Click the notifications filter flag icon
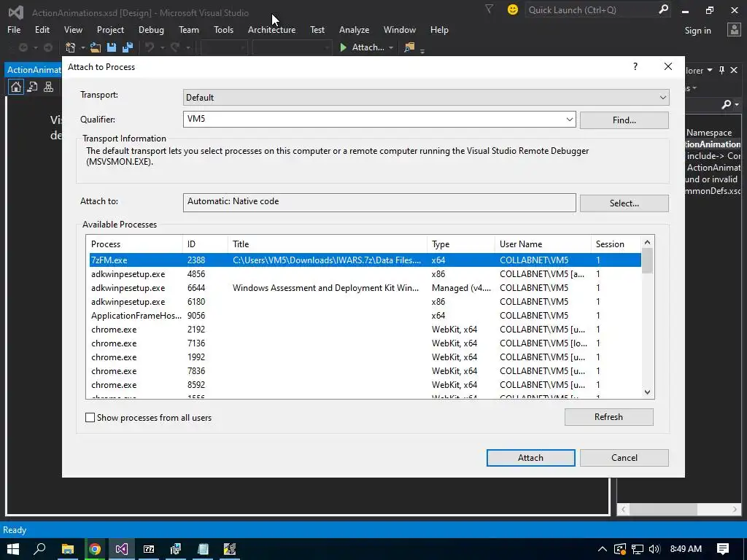The image size is (747, 560). [489, 9]
